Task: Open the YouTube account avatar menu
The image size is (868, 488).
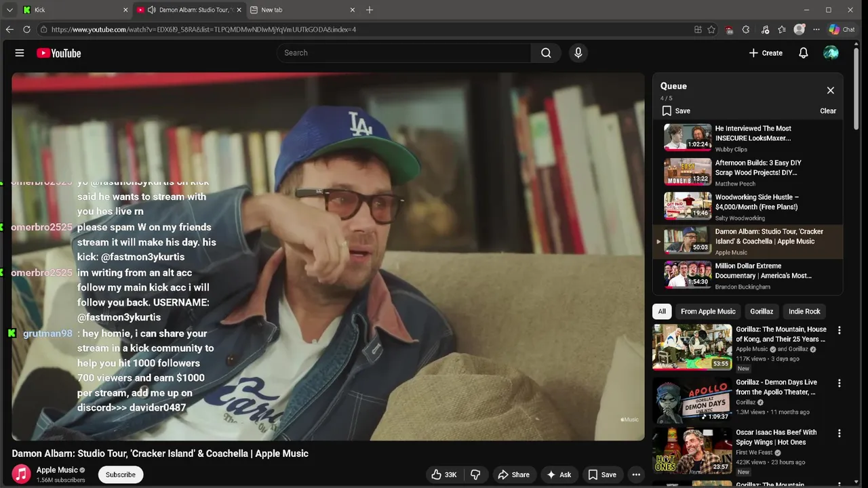Action: [831, 53]
